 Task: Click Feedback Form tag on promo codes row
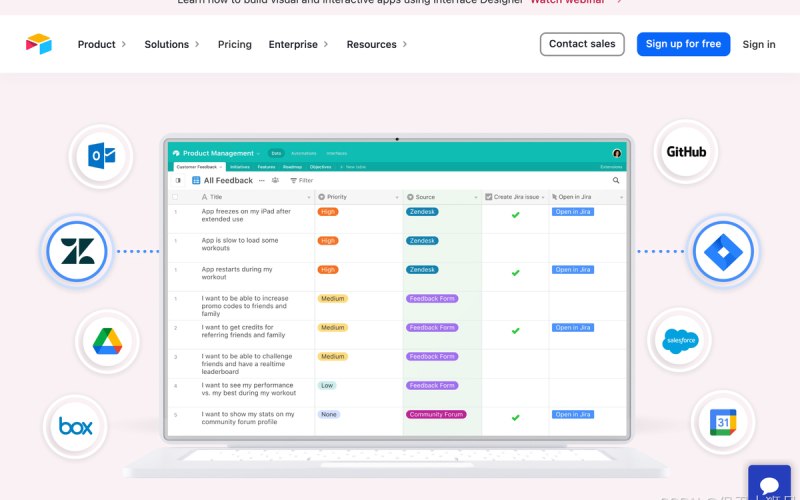click(x=432, y=298)
